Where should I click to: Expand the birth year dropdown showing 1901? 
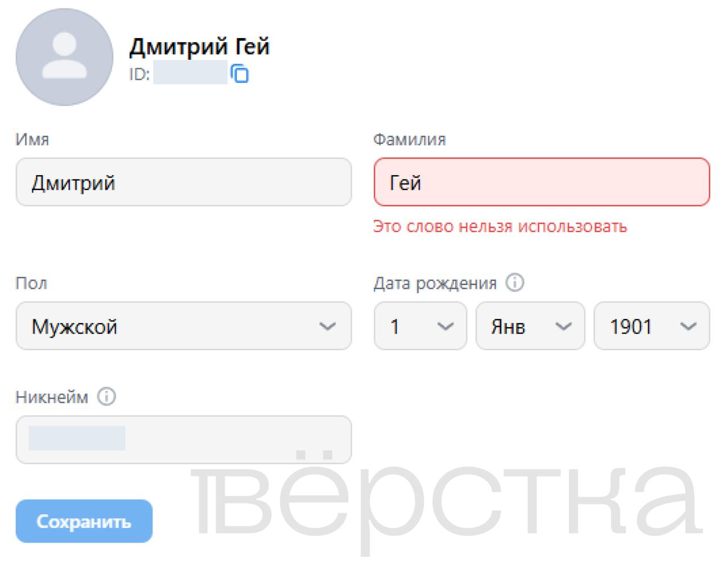pyautogui.click(x=652, y=327)
